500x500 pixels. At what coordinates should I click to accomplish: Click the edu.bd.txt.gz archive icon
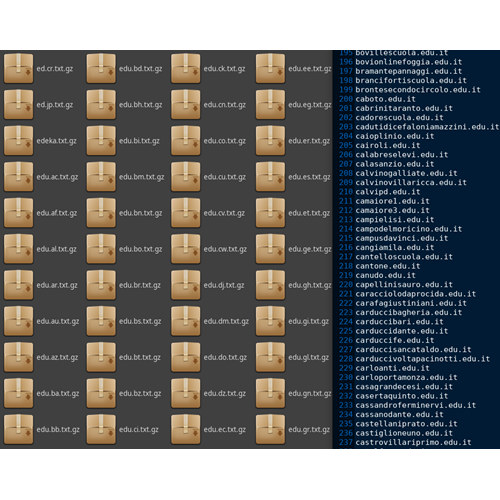(101, 68)
